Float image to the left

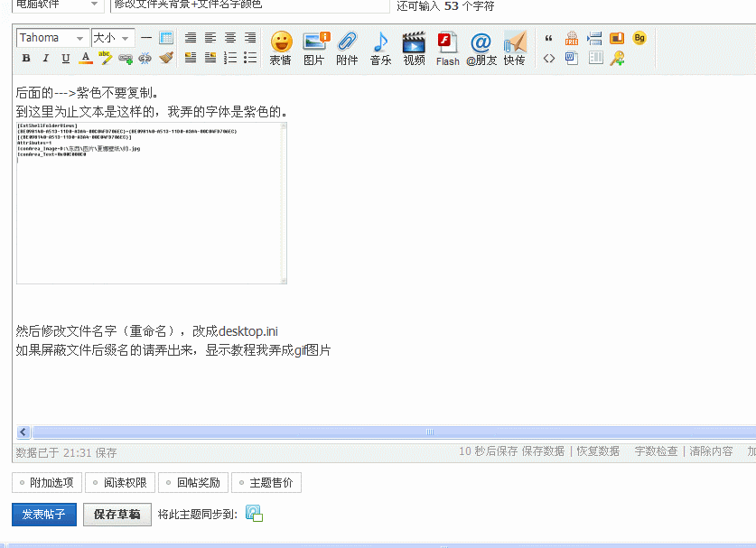tap(191, 58)
